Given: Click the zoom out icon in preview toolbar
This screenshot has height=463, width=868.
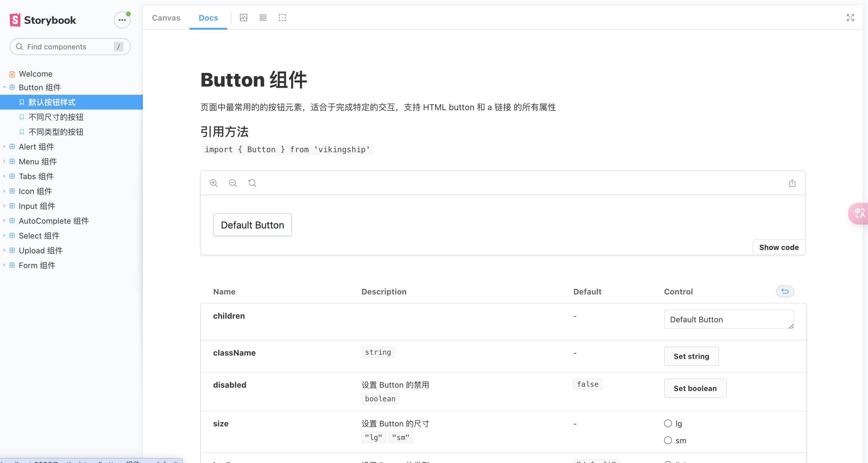Looking at the screenshot, I should (x=233, y=183).
